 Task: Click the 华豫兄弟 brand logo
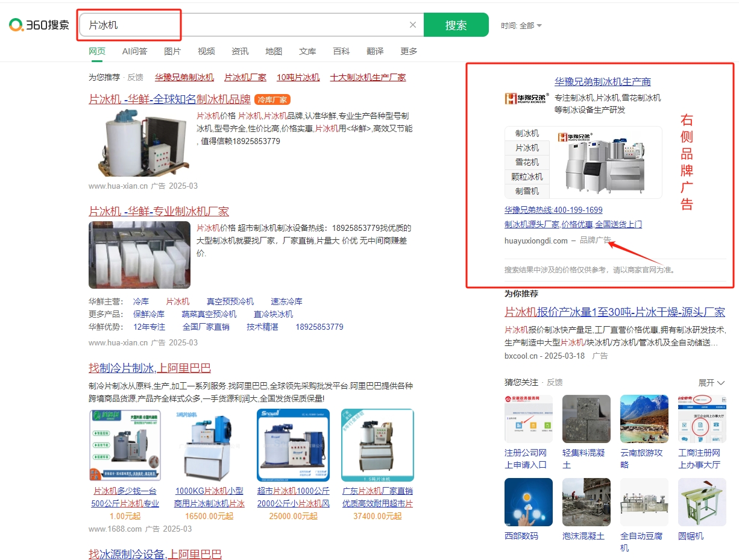coord(526,98)
